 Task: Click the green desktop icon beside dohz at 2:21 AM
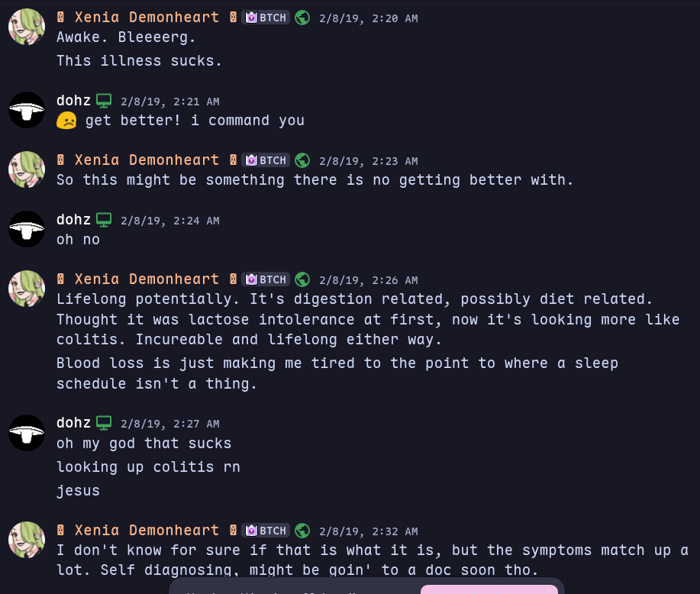[x=104, y=101]
